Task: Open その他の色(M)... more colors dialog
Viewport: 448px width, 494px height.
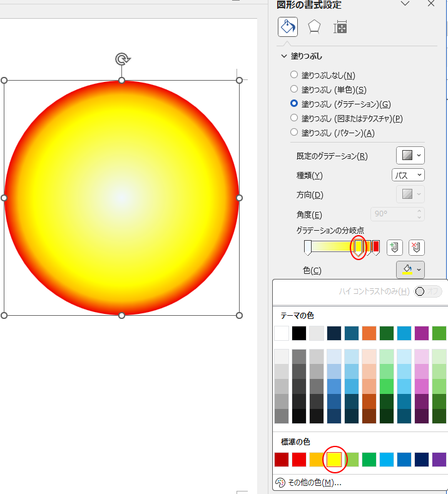Action: 308,482
